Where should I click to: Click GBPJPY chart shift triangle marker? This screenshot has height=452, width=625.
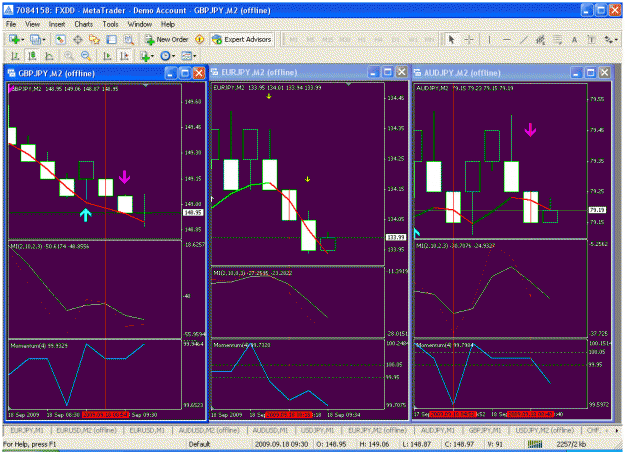145,85
